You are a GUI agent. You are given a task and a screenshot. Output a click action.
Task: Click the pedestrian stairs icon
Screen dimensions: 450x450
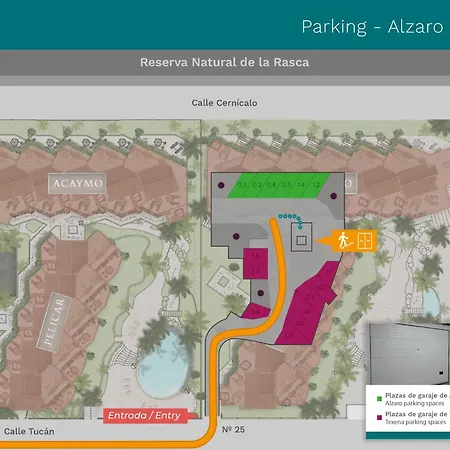coord(345,241)
